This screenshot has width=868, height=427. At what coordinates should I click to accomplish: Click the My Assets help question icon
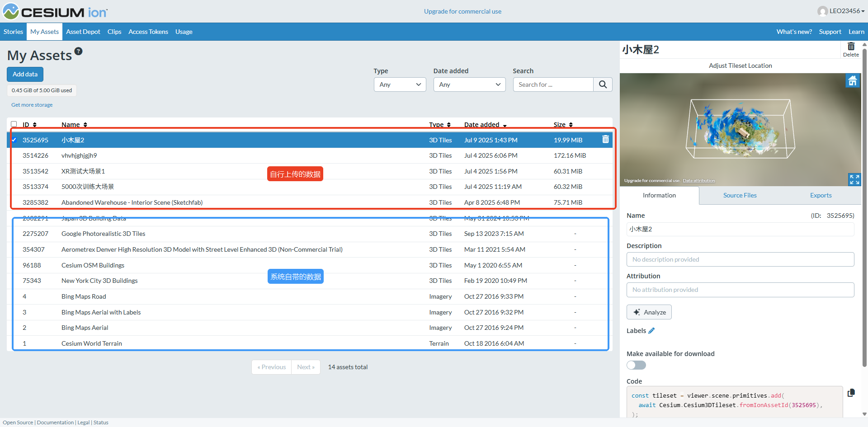point(79,51)
